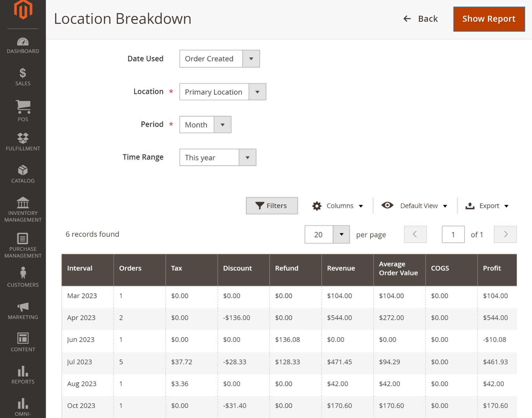Go Back using the back arrow link
532x418 pixels.
click(x=420, y=19)
